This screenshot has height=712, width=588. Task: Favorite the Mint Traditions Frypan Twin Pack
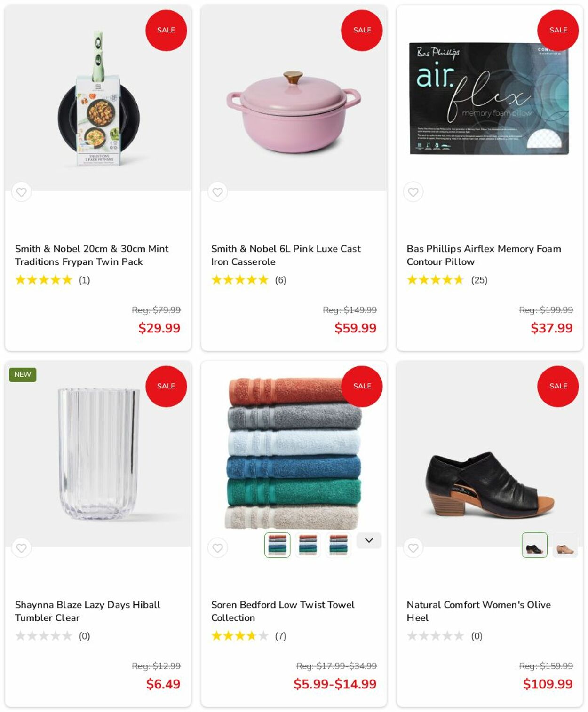point(22,192)
